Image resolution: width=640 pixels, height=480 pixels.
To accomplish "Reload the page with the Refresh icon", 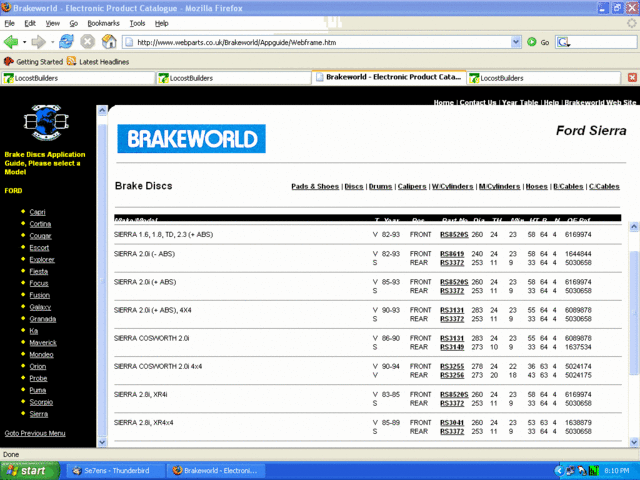I will (66, 42).
